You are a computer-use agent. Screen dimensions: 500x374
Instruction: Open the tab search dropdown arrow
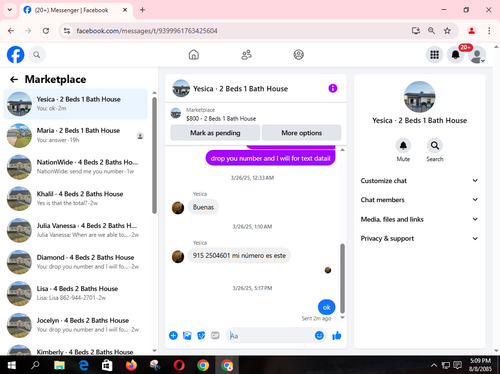[x=10, y=10]
